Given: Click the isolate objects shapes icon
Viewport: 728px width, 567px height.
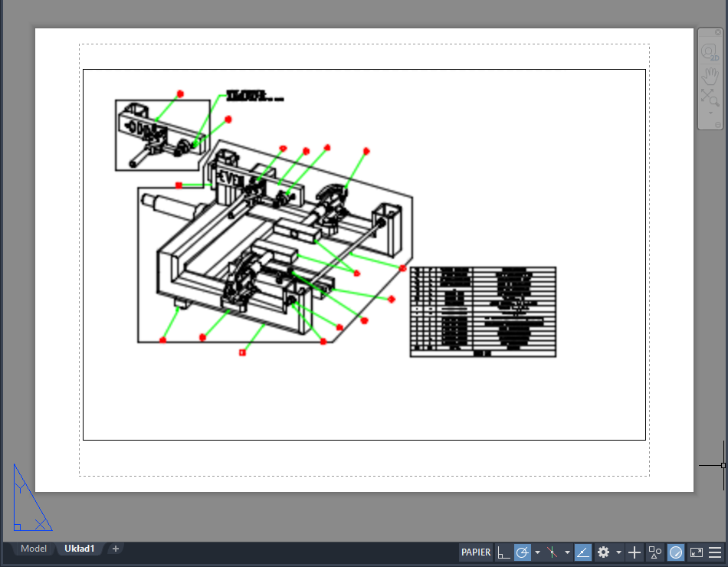Looking at the screenshot, I should coord(654,552).
